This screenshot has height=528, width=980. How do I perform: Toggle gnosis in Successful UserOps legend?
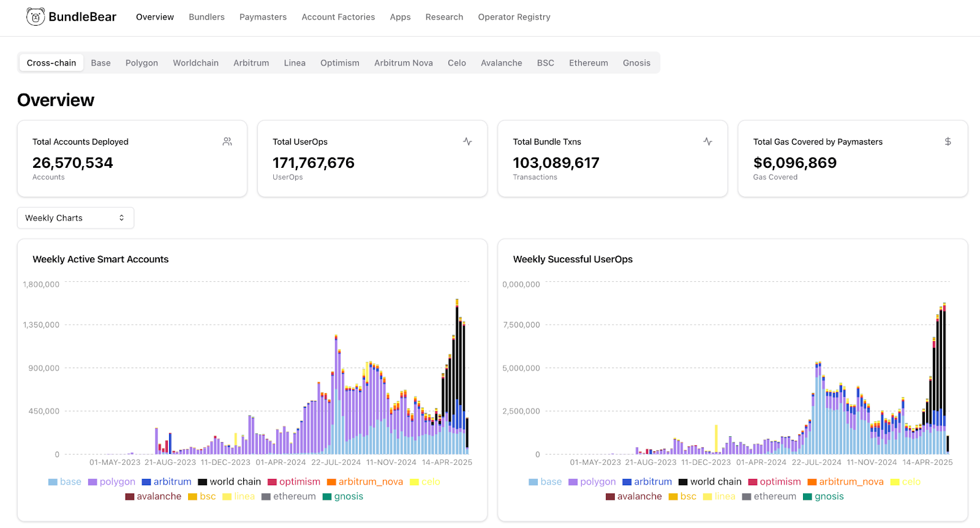click(x=823, y=497)
